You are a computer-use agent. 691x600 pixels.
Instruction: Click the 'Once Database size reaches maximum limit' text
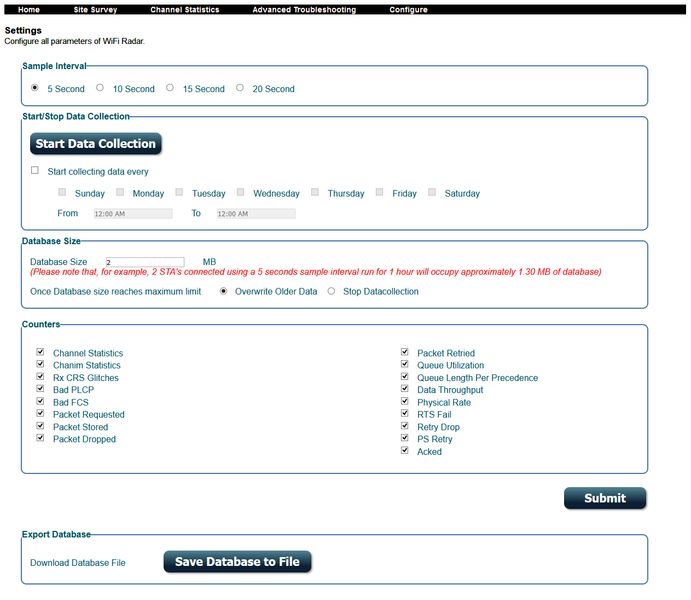coord(115,292)
